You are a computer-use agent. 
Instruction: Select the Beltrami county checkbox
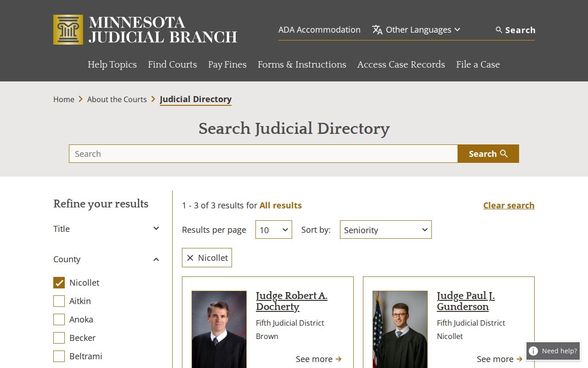click(59, 356)
